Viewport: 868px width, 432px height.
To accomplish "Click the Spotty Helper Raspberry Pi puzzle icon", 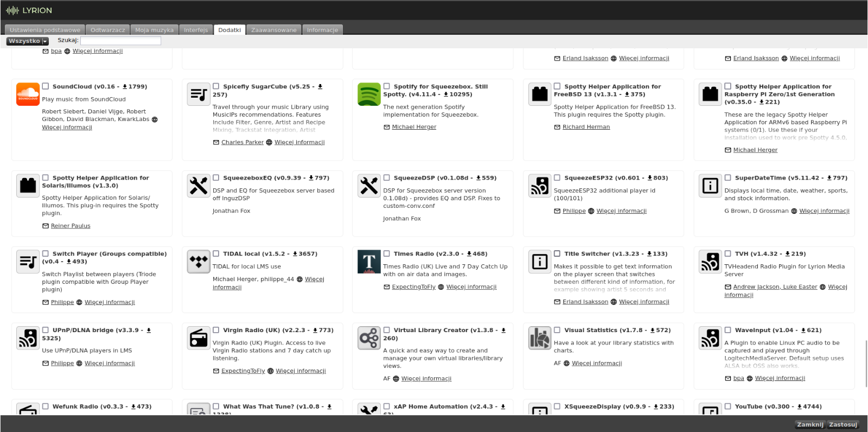I will [x=710, y=94].
